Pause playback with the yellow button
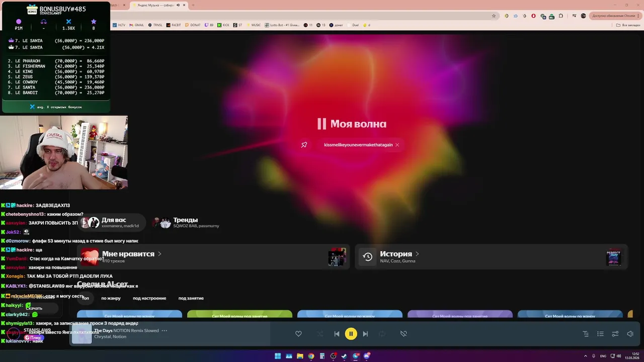The image size is (644, 362). click(x=351, y=334)
